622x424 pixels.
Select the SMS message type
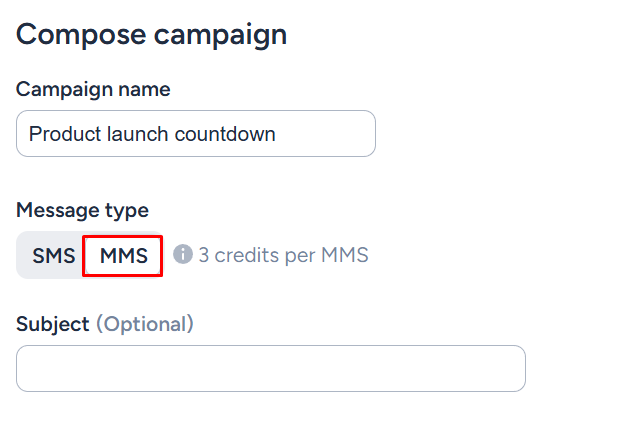point(53,256)
